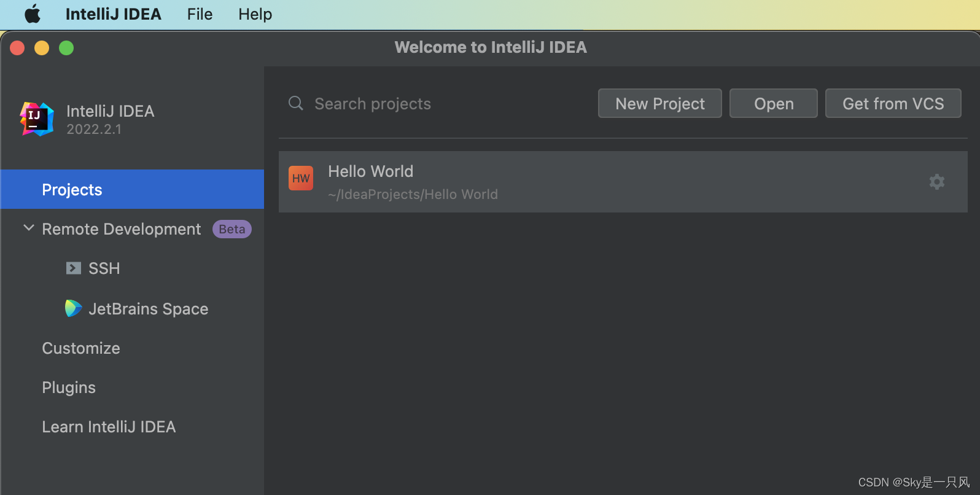980x495 pixels.
Task: Click the New Project button
Action: click(660, 103)
